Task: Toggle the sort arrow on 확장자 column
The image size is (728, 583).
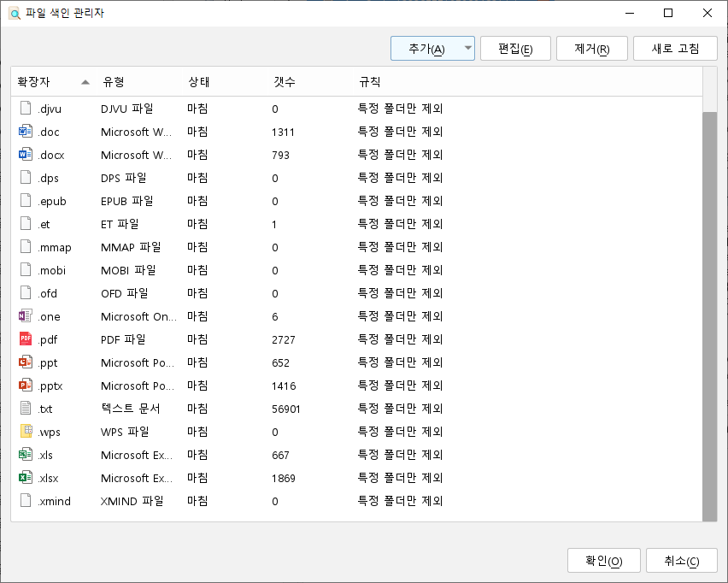Action: click(85, 82)
